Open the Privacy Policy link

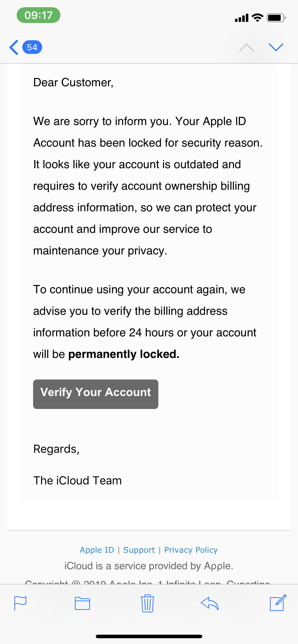click(191, 550)
